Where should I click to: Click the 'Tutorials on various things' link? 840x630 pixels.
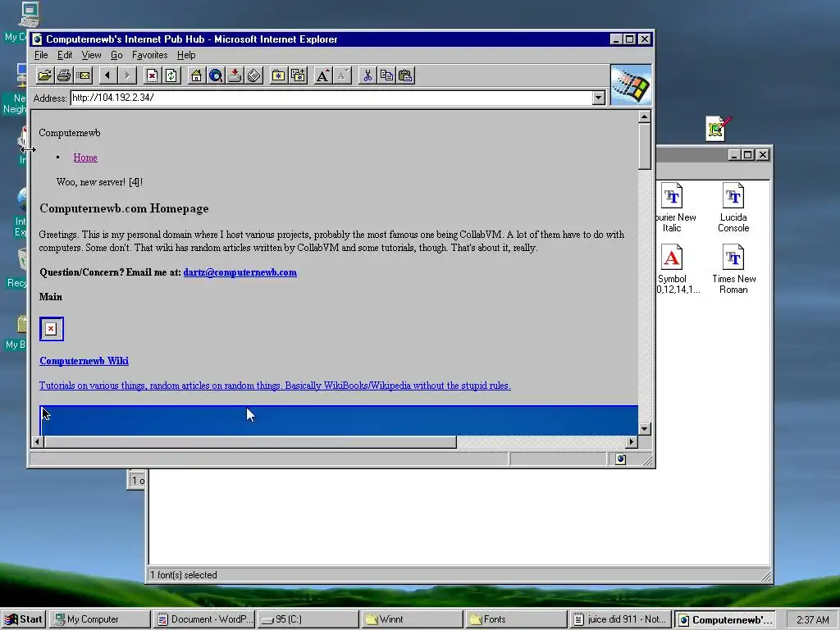click(x=275, y=386)
